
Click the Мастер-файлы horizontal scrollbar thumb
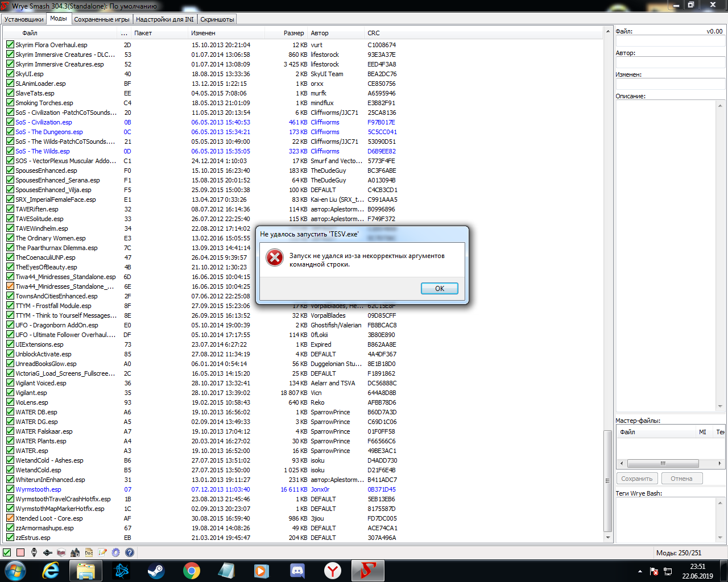click(x=663, y=463)
